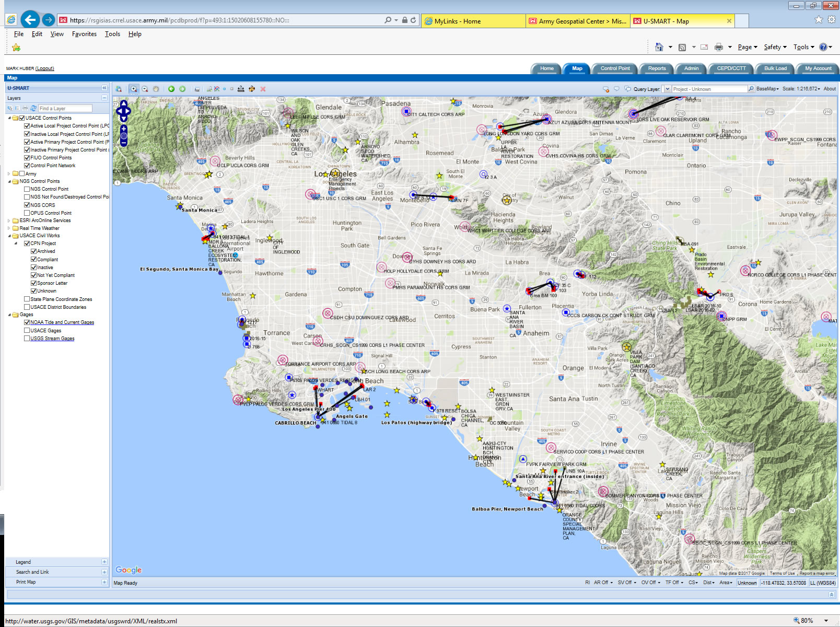Expand Real Time Weather folder
Screen dimensions: 840x627
pyautogui.click(x=9, y=228)
